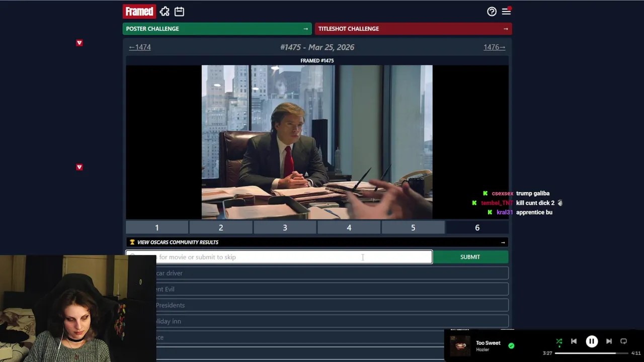Click the movie frame image

(x=317, y=142)
